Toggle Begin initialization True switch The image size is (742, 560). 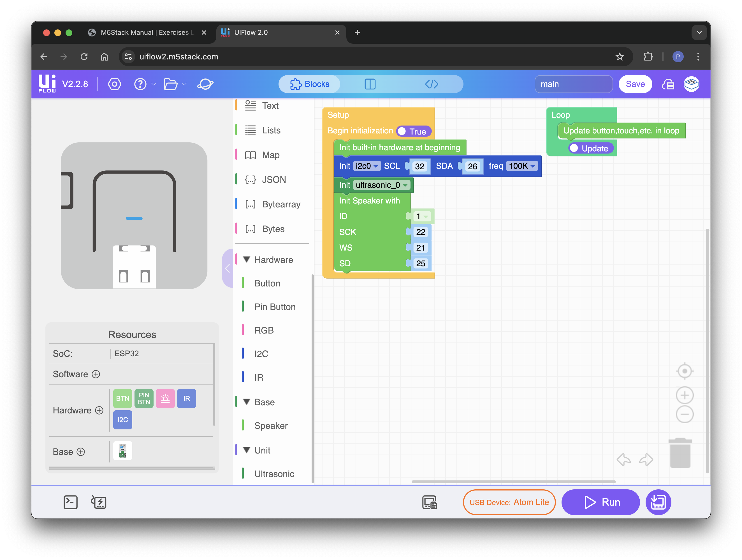[414, 131]
